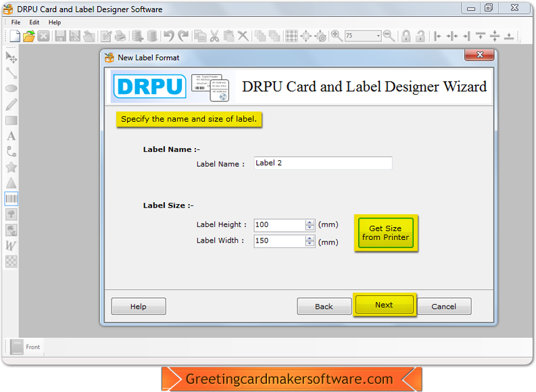The image size is (536, 392).
Task: Open the Edit menu
Action: coord(34,22)
